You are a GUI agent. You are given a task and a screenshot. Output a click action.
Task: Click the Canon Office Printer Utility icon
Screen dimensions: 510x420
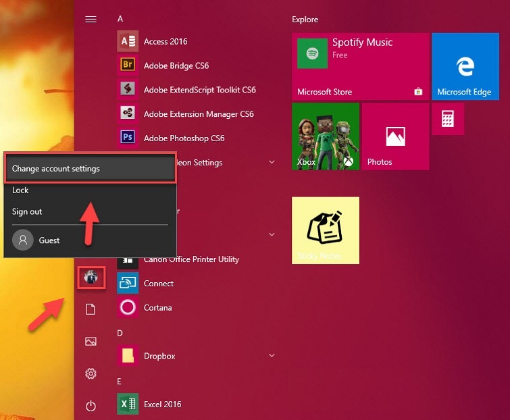point(128,262)
